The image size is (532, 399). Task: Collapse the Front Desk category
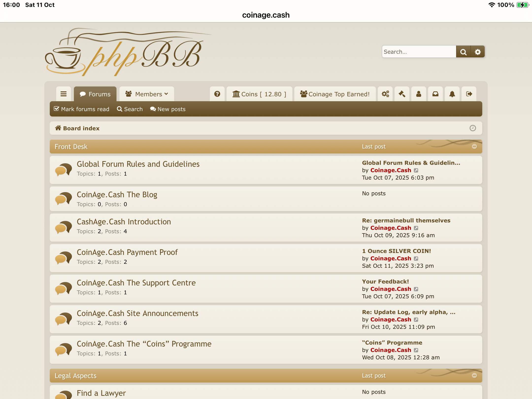474,147
